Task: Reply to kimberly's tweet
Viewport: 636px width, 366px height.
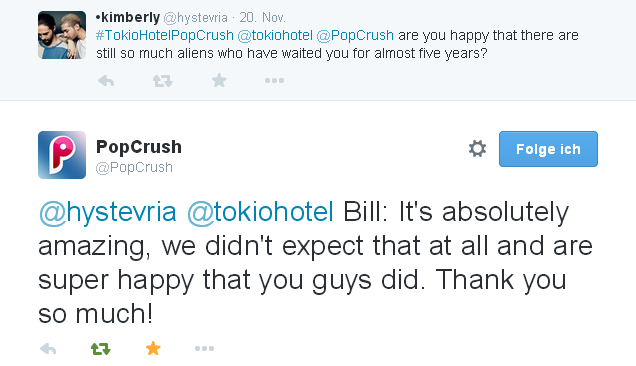Action: click(x=106, y=81)
